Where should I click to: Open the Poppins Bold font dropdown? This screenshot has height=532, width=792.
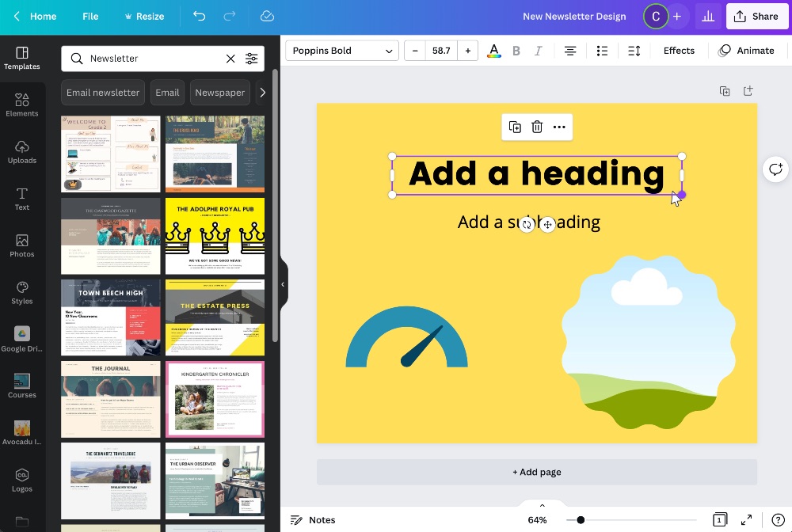click(x=341, y=50)
